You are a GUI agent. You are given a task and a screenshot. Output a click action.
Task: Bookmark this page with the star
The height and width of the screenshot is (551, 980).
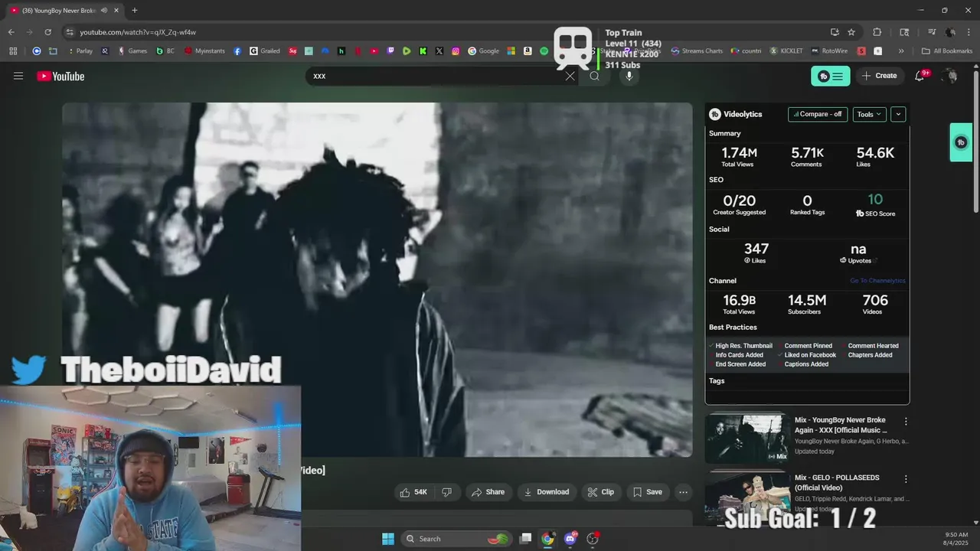point(851,32)
